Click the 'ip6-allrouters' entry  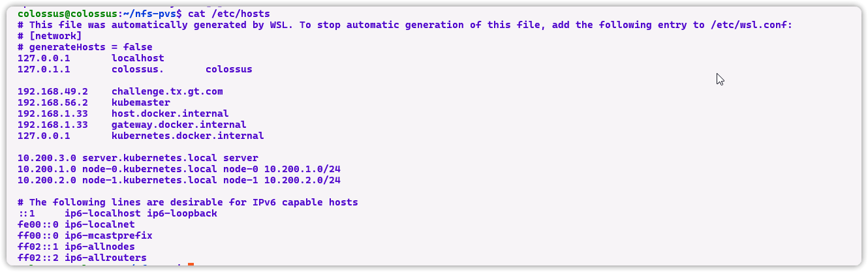pos(105,258)
